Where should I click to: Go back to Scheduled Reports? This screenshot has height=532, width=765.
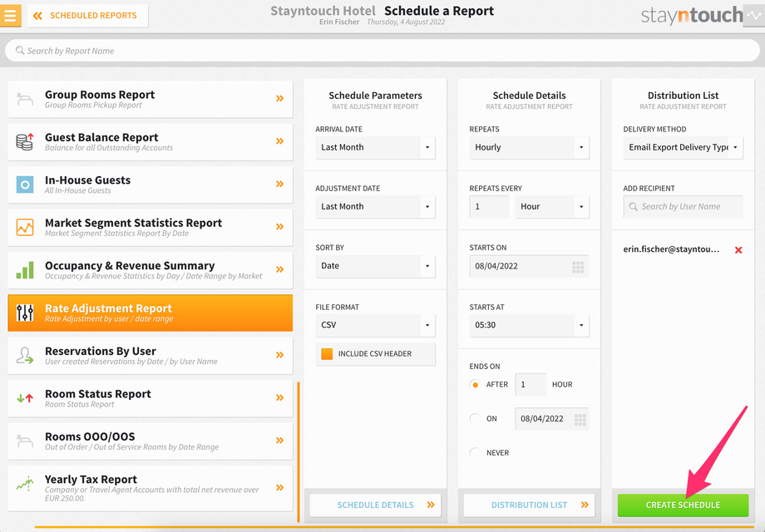click(x=88, y=16)
